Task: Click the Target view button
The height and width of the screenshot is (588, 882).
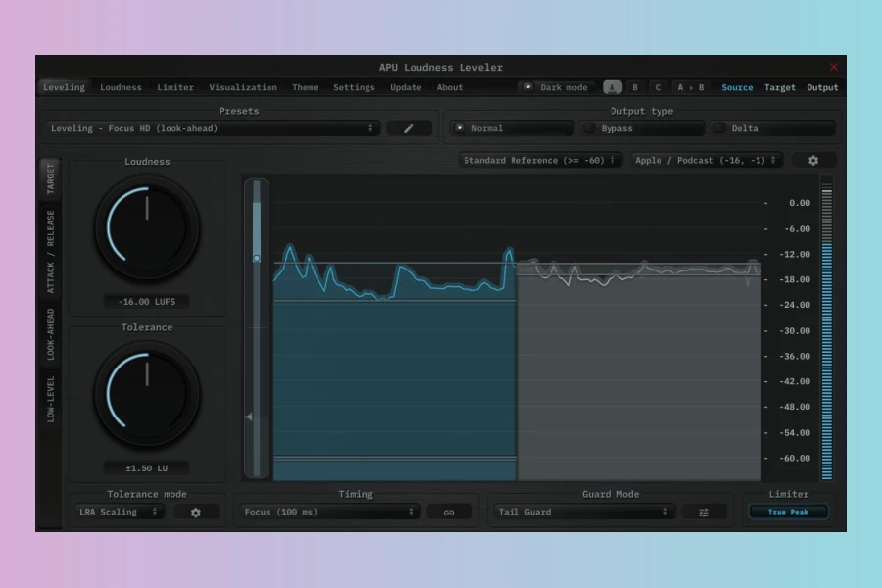Action: pos(780,87)
